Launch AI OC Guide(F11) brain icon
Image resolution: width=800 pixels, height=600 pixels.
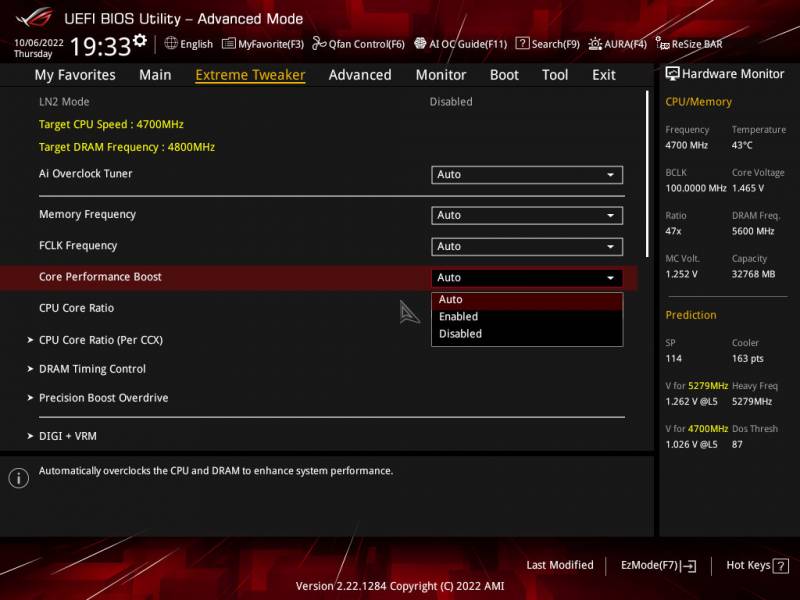(x=420, y=43)
